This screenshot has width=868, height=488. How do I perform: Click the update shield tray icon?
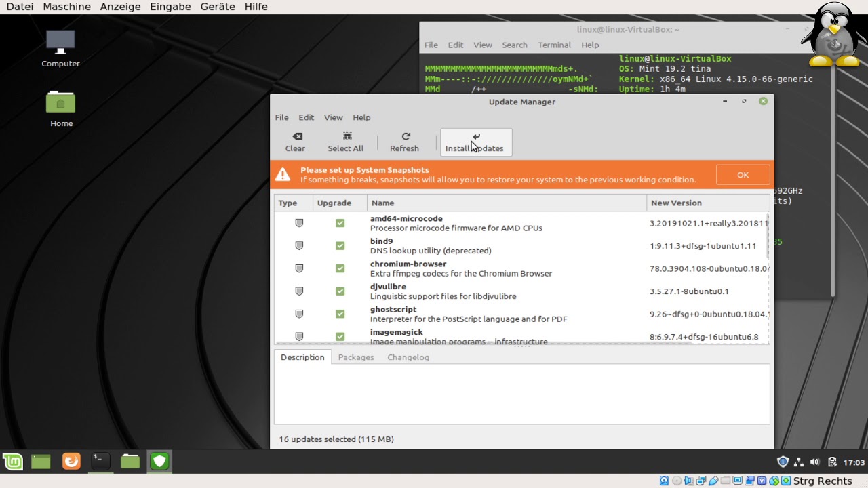[x=783, y=462]
